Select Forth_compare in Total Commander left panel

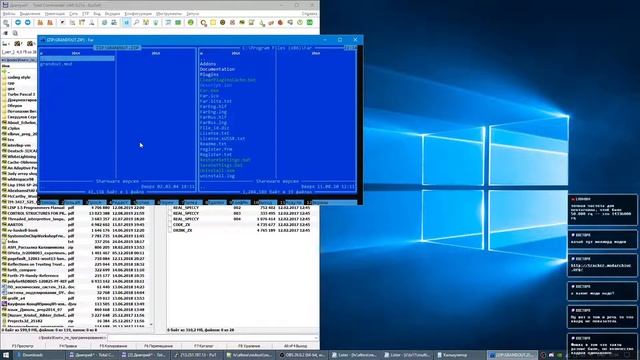point(73,270)
